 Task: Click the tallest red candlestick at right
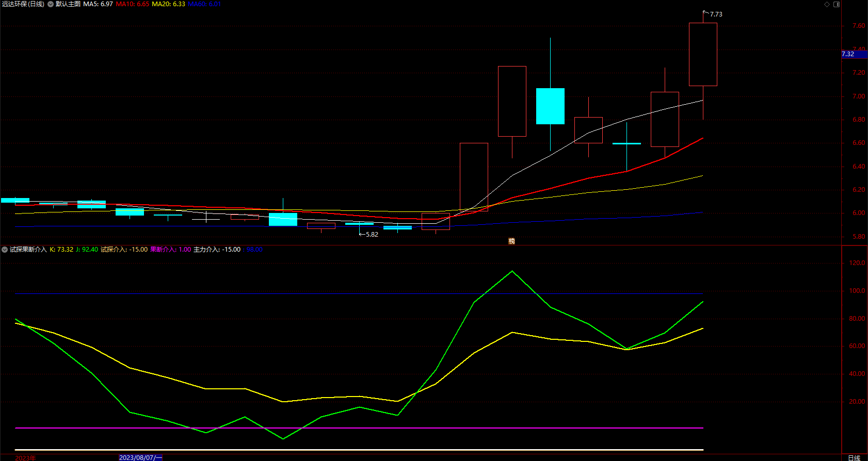coord(703,54)
